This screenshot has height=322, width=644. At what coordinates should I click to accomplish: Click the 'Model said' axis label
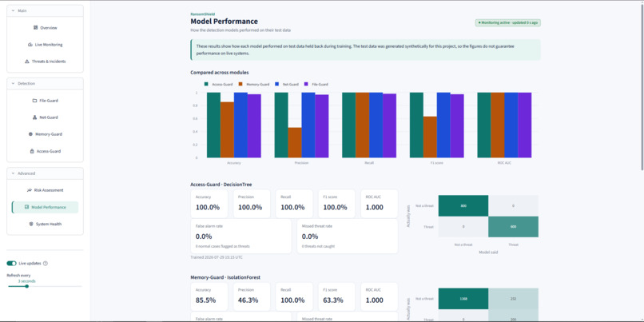click(488, 252)
